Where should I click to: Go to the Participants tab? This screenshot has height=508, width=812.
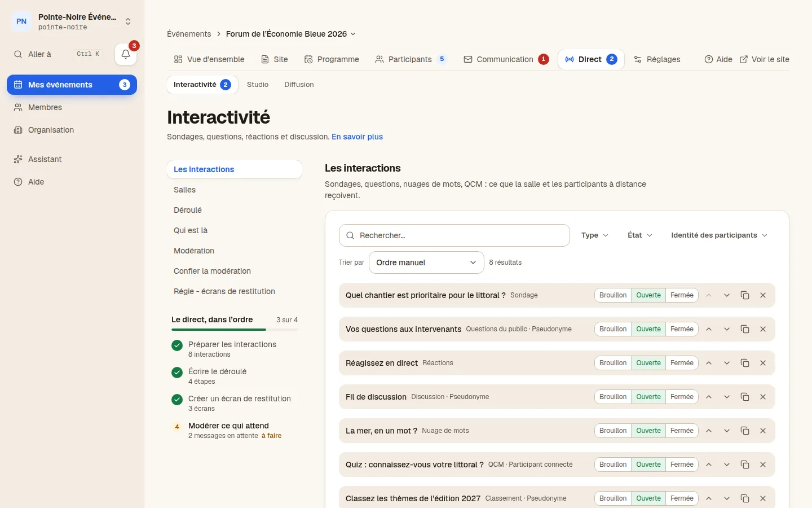[x=411, y=59]
